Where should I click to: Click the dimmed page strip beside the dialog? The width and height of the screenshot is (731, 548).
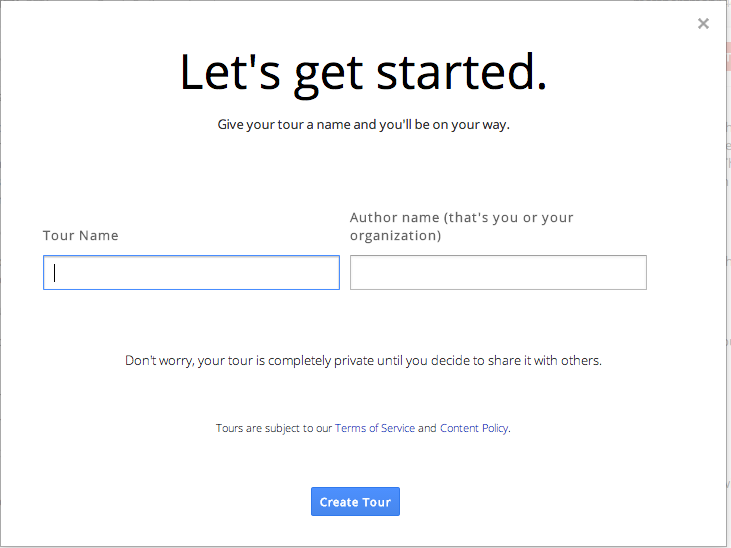click(x=729, y=300)
